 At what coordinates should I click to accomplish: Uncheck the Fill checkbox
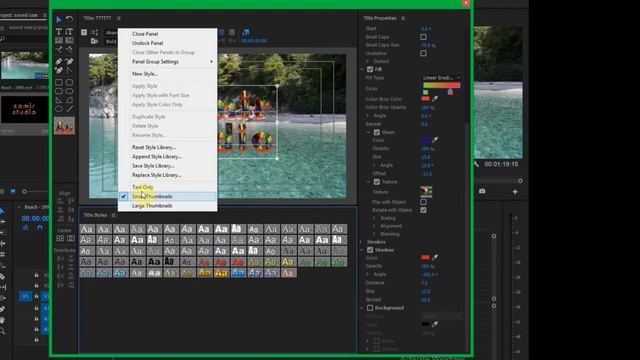coord(370,69)
